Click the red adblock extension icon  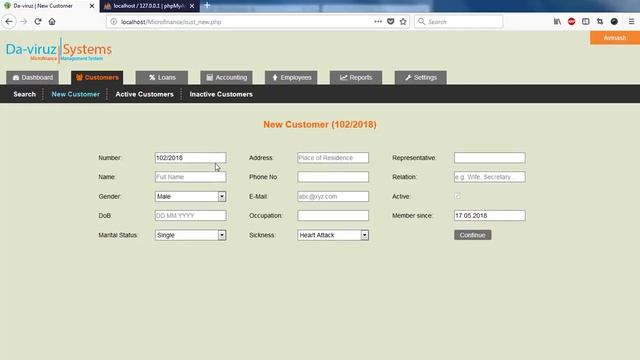571,22
